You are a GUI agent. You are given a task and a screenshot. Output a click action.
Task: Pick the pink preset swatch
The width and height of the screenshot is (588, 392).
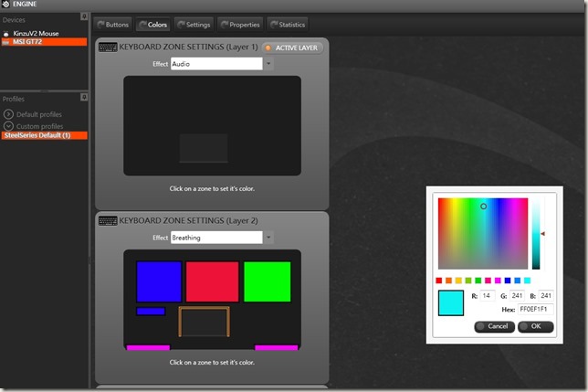coord(488,281)
